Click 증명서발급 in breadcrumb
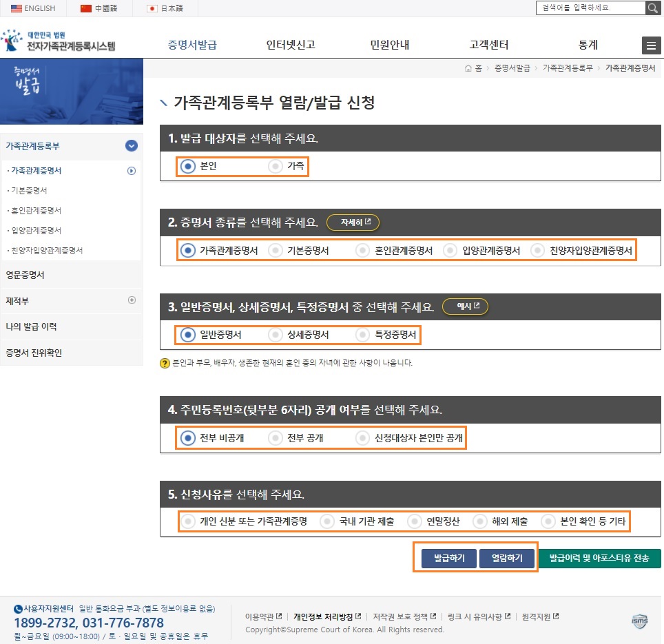Screen dimensions: 664x644 click(512, 68)
